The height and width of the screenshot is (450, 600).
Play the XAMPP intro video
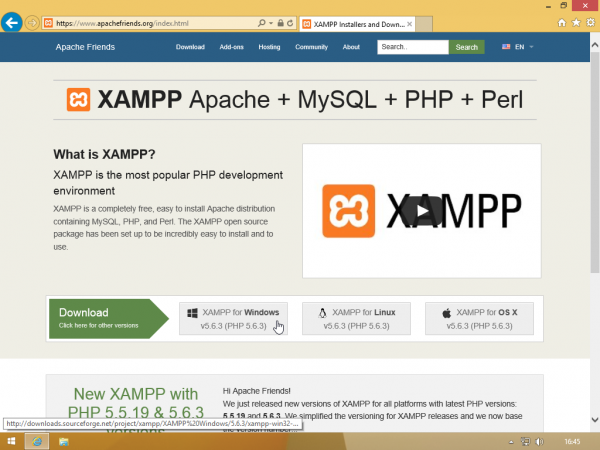tap(422, 210)
